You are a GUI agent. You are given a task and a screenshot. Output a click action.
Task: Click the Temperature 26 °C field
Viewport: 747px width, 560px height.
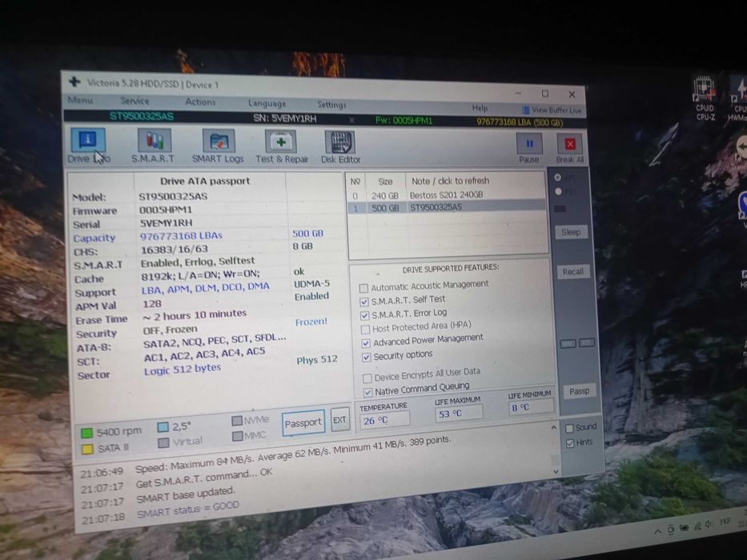pyautogui.click(x=384, y=421)
